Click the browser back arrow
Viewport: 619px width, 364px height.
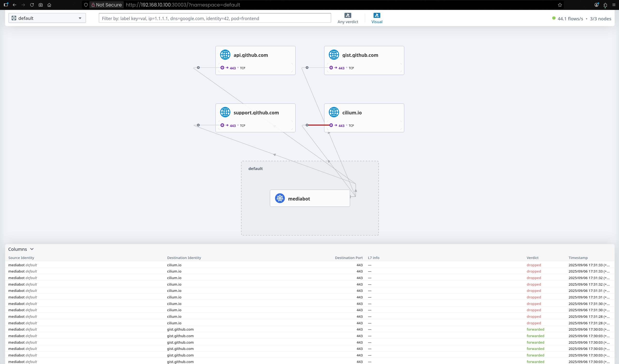click(15, 5)
